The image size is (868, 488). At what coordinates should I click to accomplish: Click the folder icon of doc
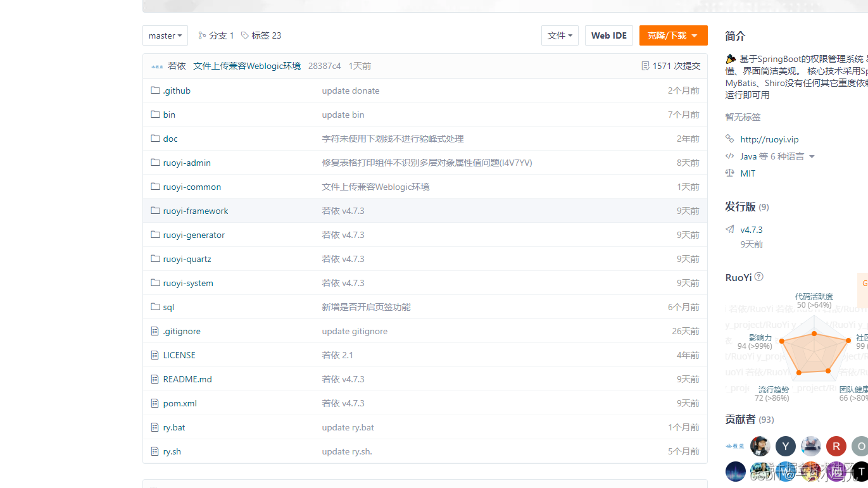(x=155, y=139)
